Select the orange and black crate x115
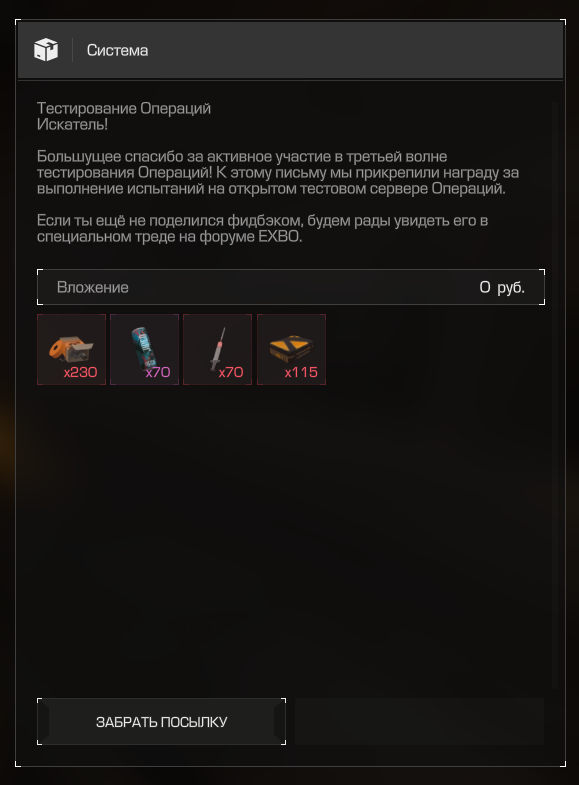This screenshot has height=785, width=579. point(291,349)
